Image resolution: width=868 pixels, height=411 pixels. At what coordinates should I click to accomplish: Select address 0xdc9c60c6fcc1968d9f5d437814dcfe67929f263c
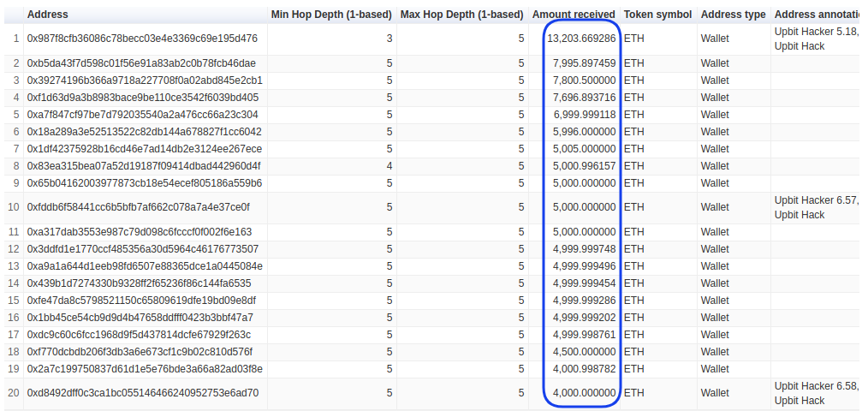click(x=139, y=335)
